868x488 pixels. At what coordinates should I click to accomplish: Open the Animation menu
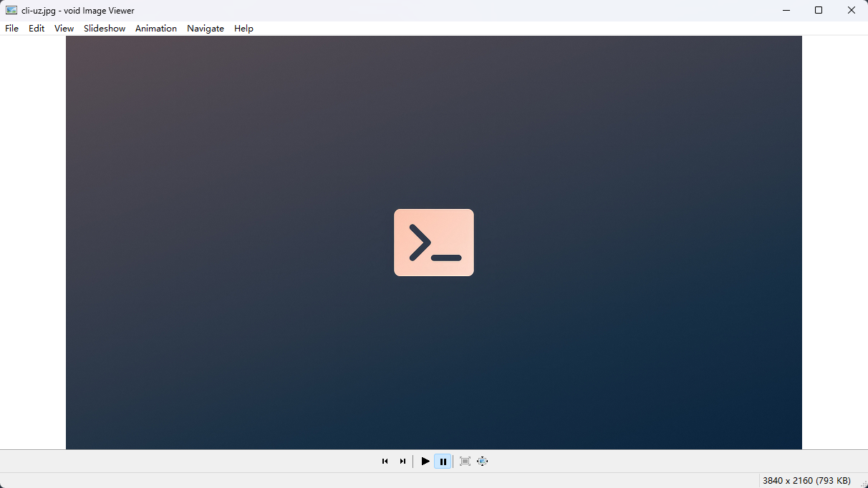156,29
